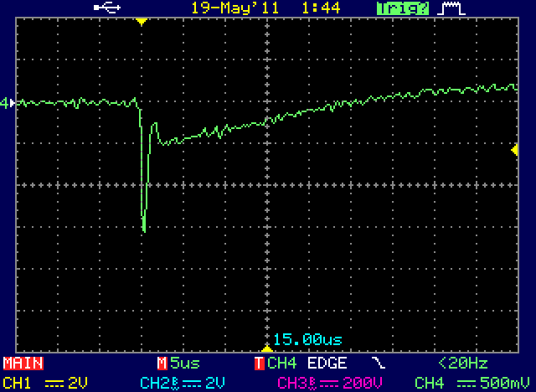Screen dimensions: 536x392
Task: Click the USB connection icon at top
Action: point(107,8)
